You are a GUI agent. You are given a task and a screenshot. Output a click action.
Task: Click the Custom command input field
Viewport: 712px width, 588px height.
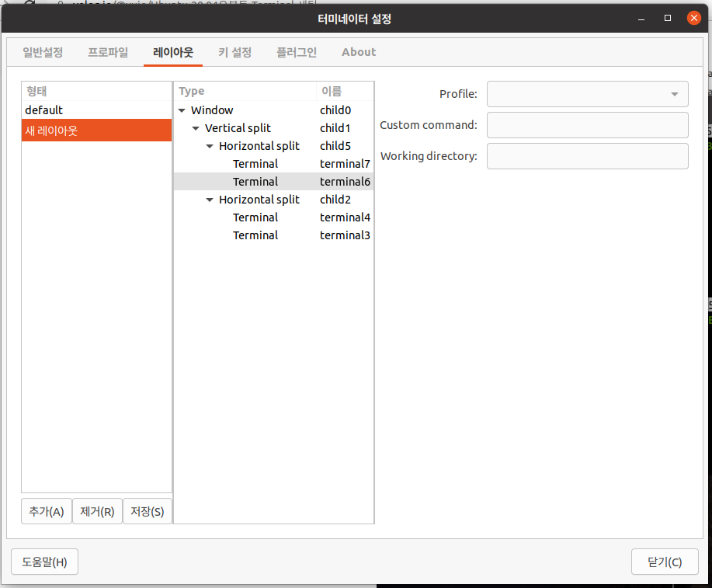pyautogui.click(x=588, y=125)
